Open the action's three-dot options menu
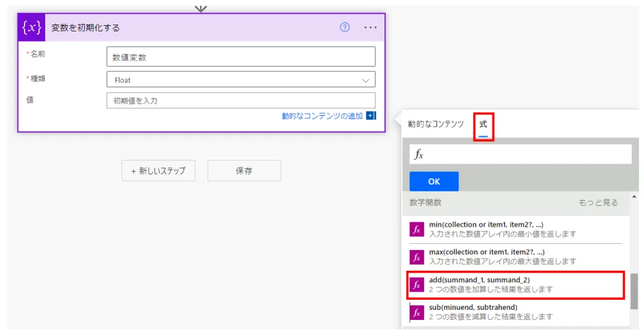644x335 pixels. [x=370, y=28]
